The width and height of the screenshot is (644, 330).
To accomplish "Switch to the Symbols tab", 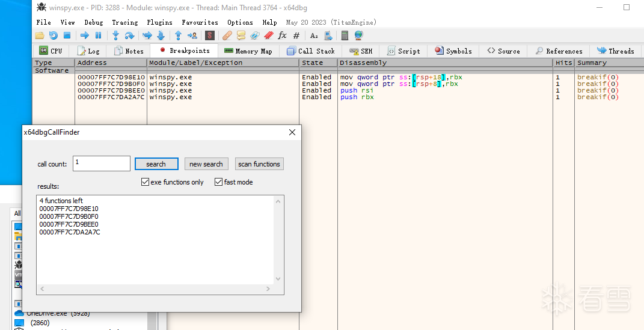I will click(x=453, y=51).
